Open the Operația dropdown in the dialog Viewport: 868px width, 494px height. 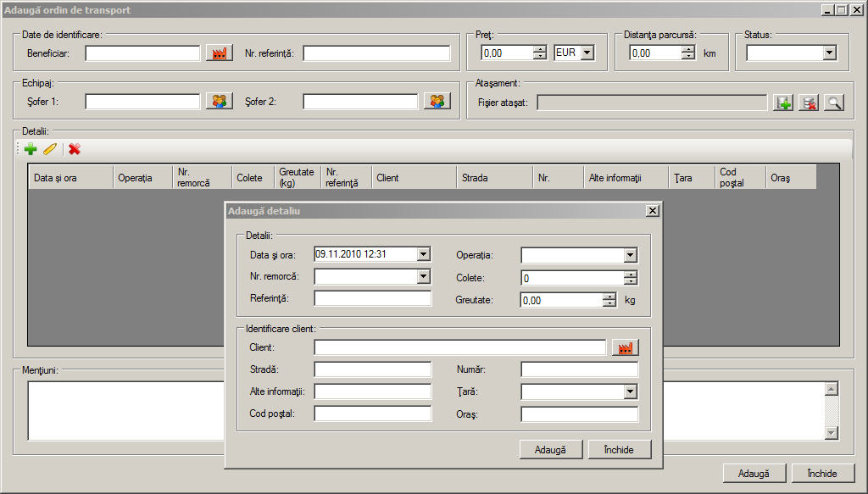click(631, 255)
